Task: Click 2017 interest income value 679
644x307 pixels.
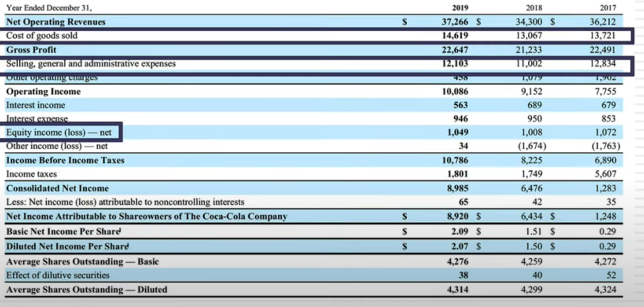Action: click(x=609, y=105)
